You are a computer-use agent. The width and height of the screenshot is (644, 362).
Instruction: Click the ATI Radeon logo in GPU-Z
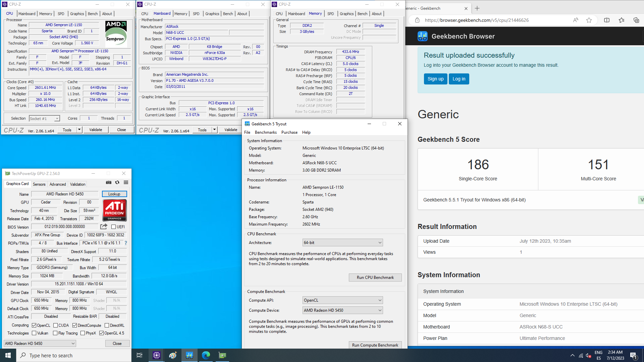tap(114, 210)
